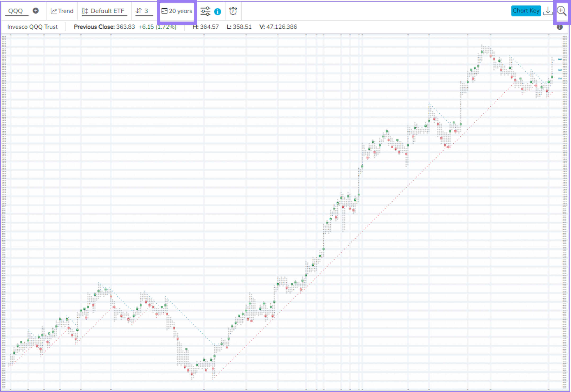Click the scale icon before Default ETF

click(85, 11)
